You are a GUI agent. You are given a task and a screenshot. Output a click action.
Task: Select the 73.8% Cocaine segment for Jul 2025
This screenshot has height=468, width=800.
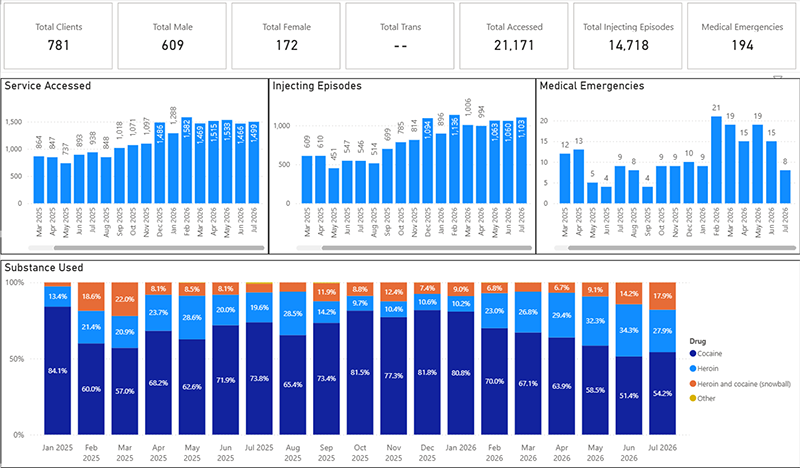259,379
